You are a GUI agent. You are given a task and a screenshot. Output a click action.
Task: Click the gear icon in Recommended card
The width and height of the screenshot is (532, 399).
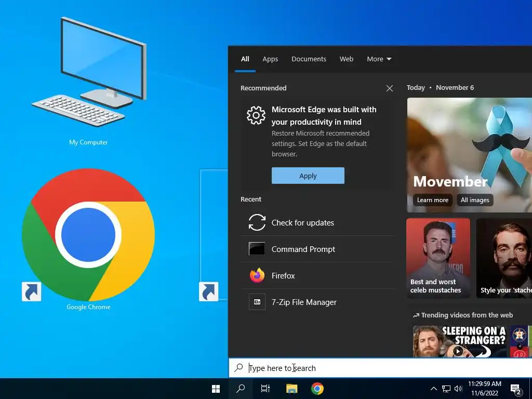(x=256, y=115)
